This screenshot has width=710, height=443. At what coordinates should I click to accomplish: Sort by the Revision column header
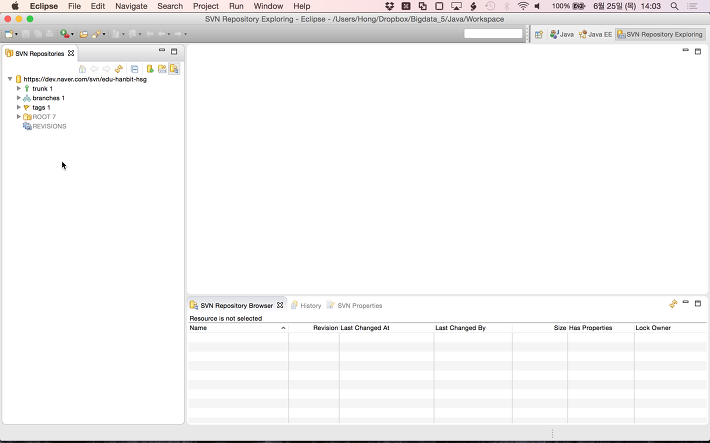(314, 328)
